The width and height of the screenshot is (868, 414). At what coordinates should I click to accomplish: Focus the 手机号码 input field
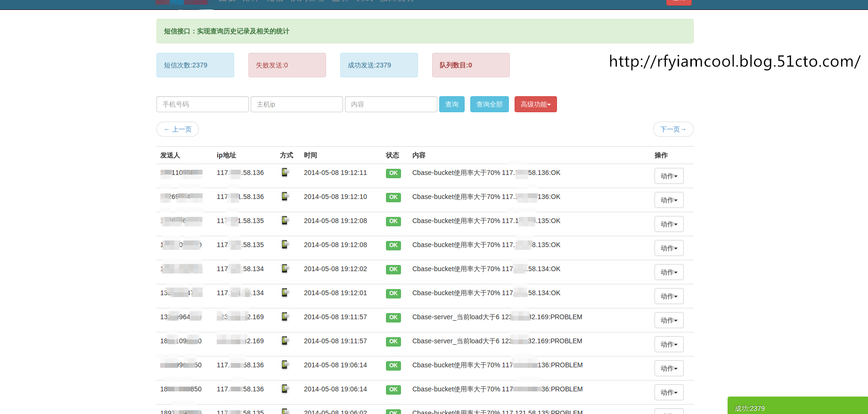(202, 104)
